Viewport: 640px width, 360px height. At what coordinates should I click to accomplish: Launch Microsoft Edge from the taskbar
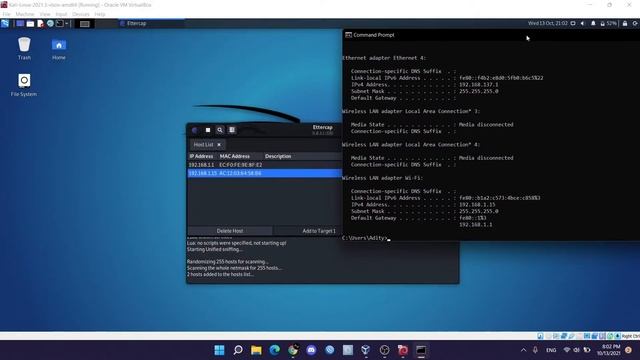point(275,350)
